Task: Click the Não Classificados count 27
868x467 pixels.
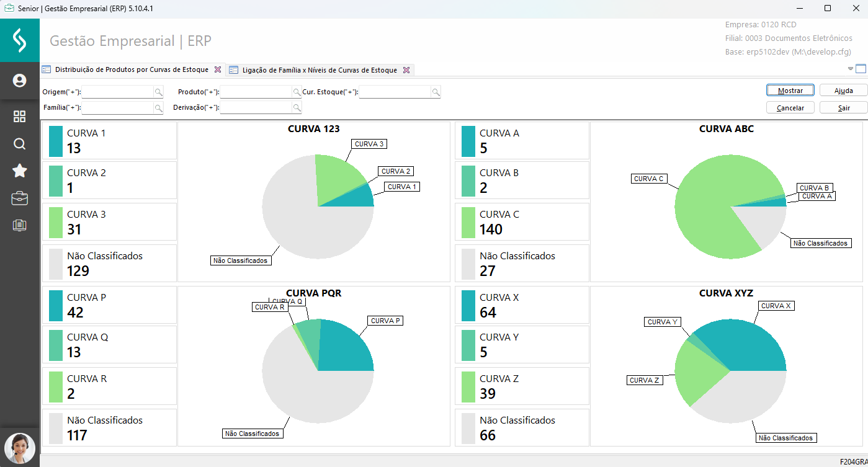Action: [488, 271]
